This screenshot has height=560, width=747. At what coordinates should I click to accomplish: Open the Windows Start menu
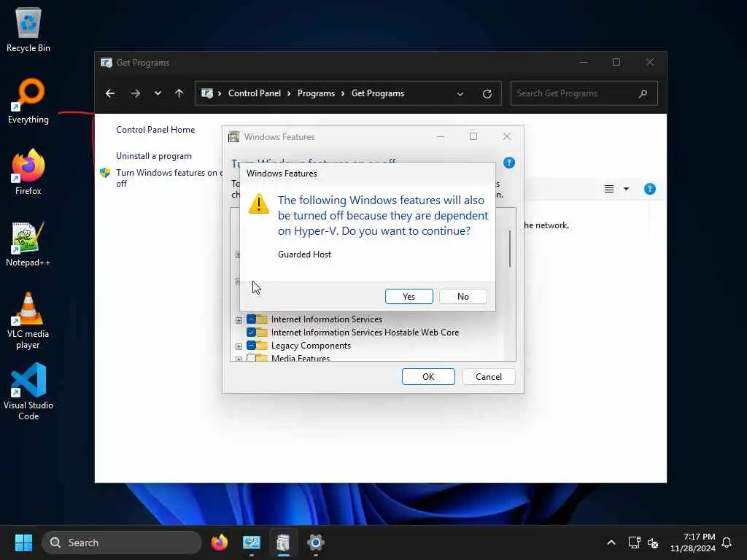23,542
